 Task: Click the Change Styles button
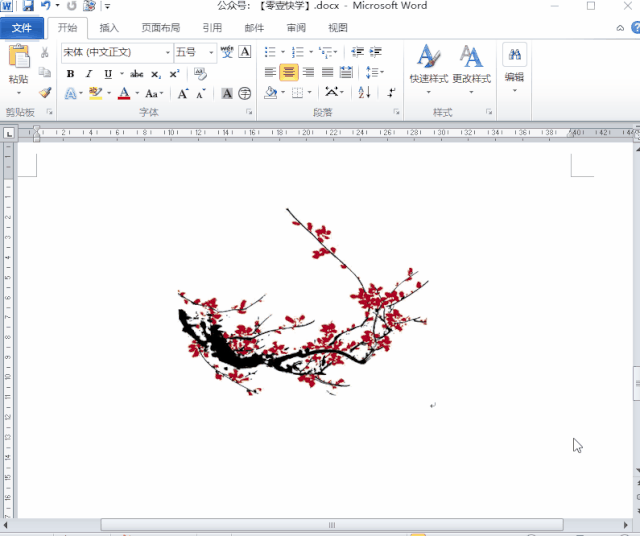(x=471, y=68)
